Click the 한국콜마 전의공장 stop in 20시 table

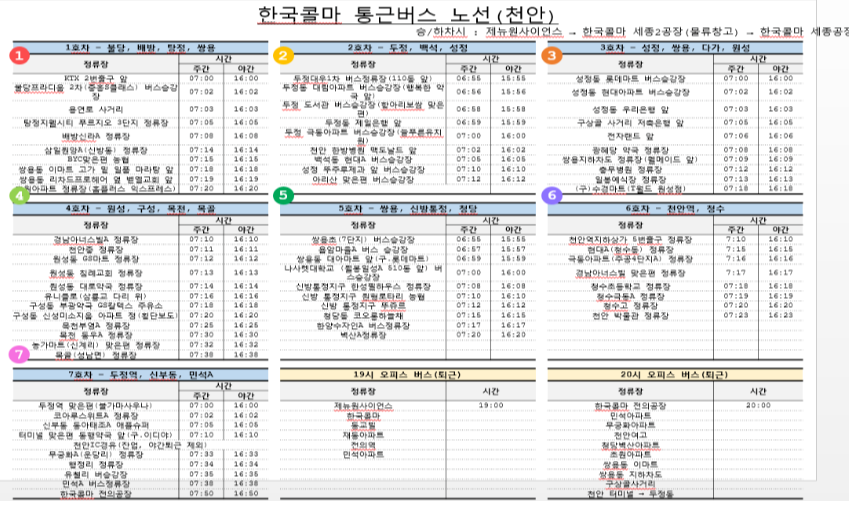click(630, 405)
